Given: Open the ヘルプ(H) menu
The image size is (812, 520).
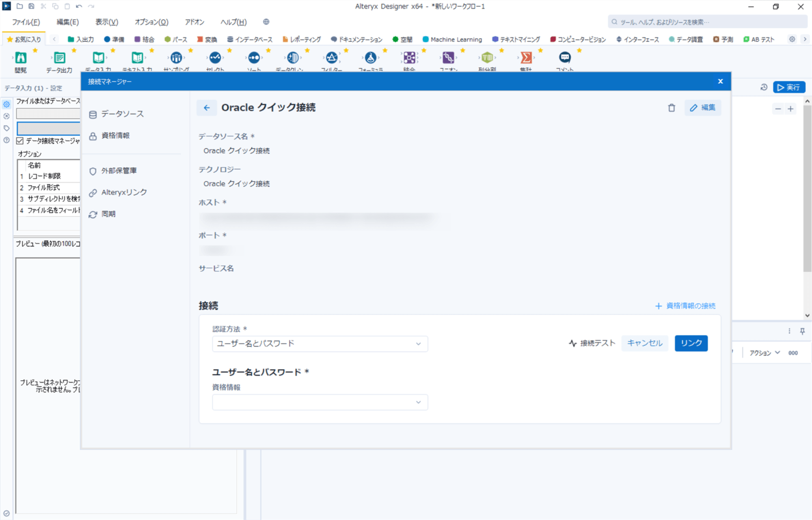Looking at the screenshot, I should [233, 22].
